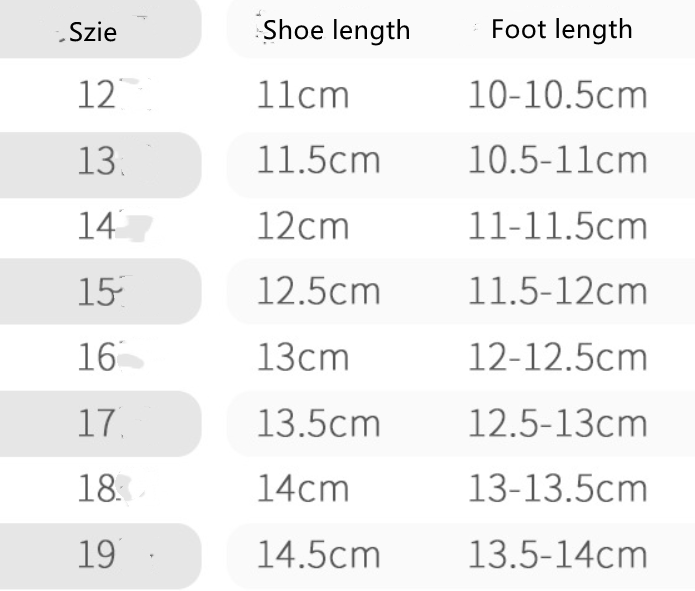Click the "Shoe length" column header
The height and width of the screenshot is (591, 695).
(337, 30)
